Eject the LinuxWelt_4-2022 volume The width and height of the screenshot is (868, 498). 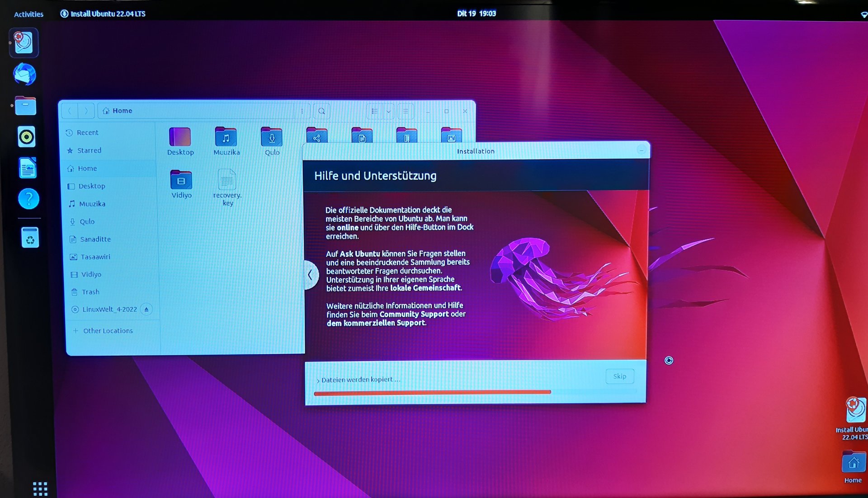[x=146, y=310]
